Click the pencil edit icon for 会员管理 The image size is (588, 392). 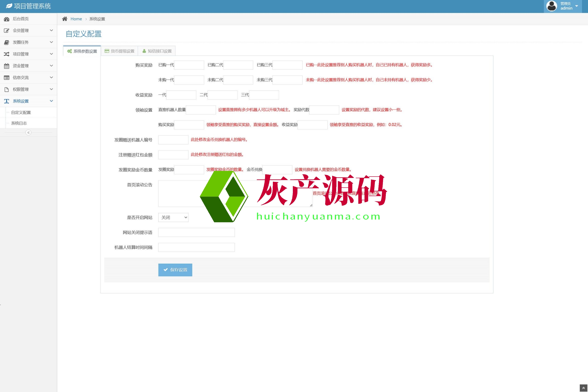pos(7,31)
